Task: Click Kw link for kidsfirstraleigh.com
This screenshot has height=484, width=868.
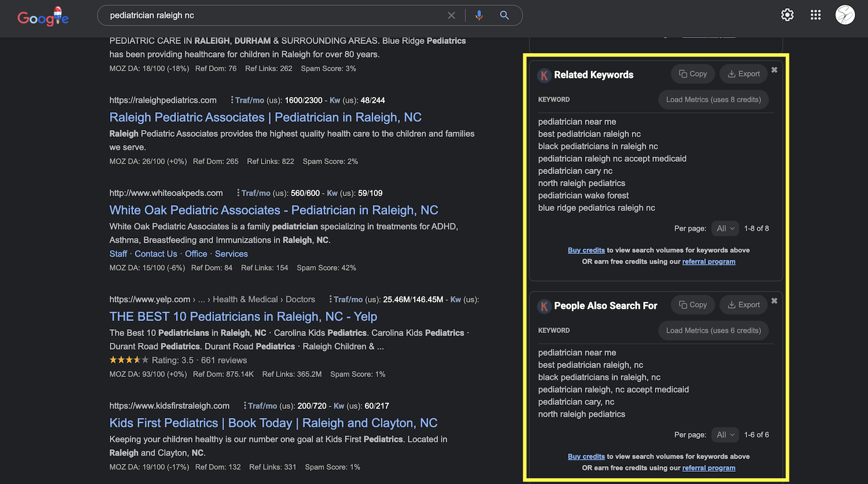Action: (339, 406)
